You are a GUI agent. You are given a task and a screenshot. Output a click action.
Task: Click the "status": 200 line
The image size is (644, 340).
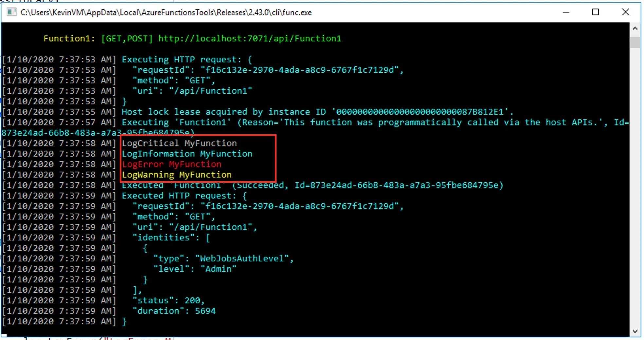(169, 301)
